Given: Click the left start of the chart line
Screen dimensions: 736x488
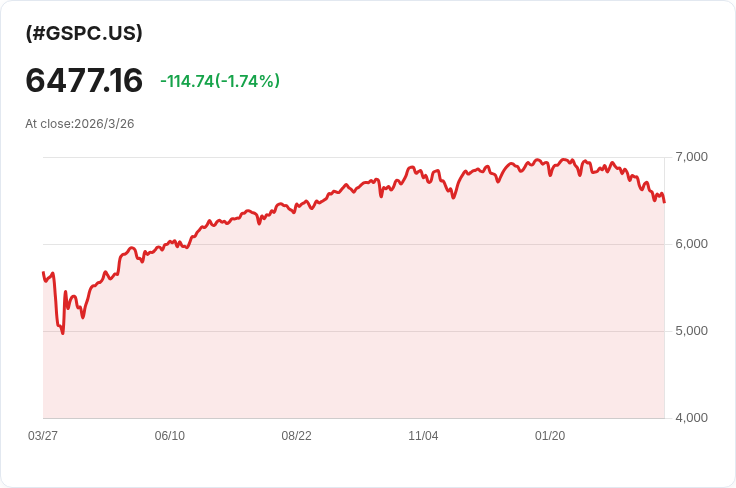Looking at the screenshot, I should [43, 272].
